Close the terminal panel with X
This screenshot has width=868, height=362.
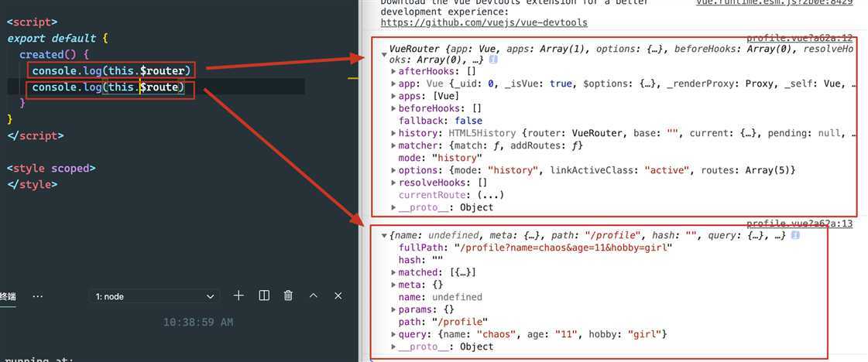338,295
